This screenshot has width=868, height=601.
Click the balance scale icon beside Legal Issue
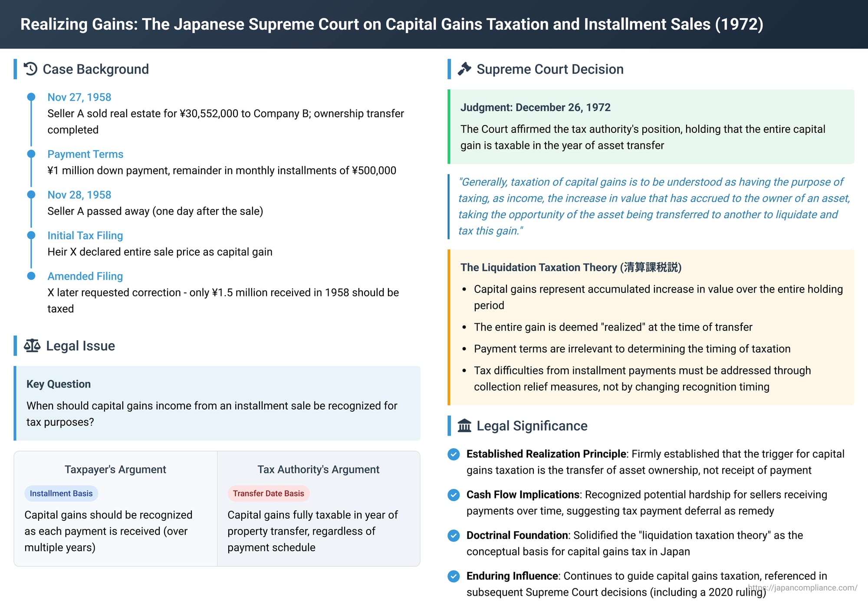coord(32,346)
